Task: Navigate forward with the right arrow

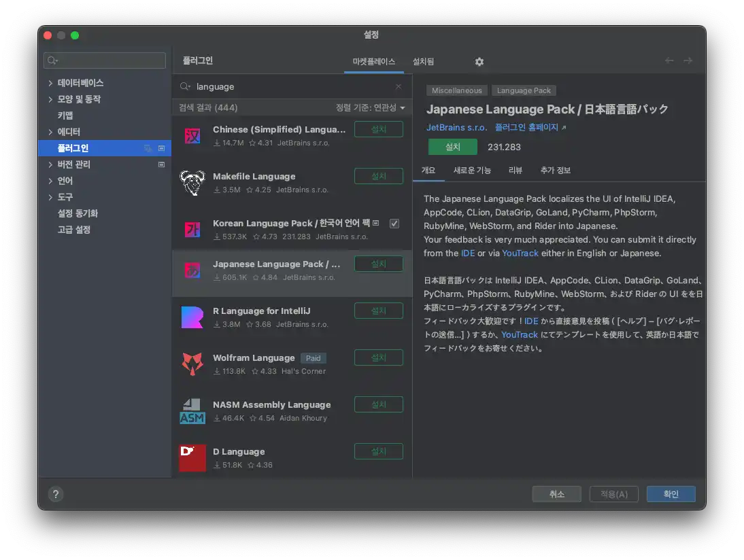Action: pyautogui.click(x=688, y=60)
